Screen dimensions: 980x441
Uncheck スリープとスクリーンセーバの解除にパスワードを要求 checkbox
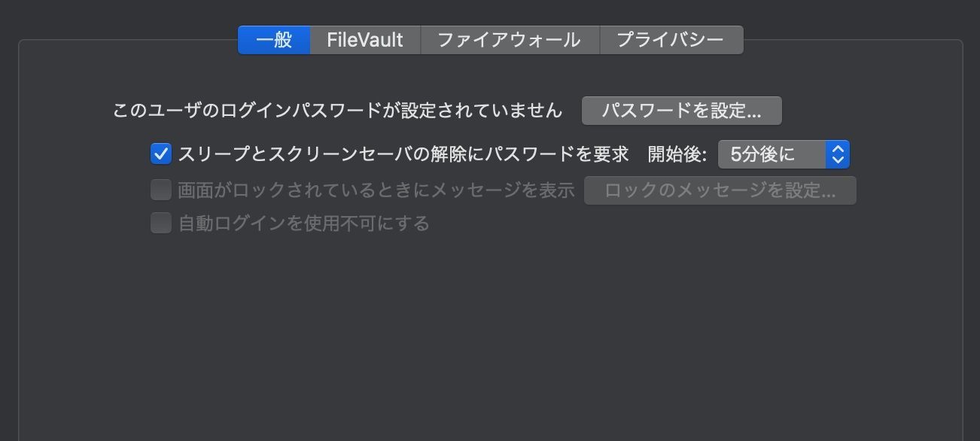(x=161, y=154)
